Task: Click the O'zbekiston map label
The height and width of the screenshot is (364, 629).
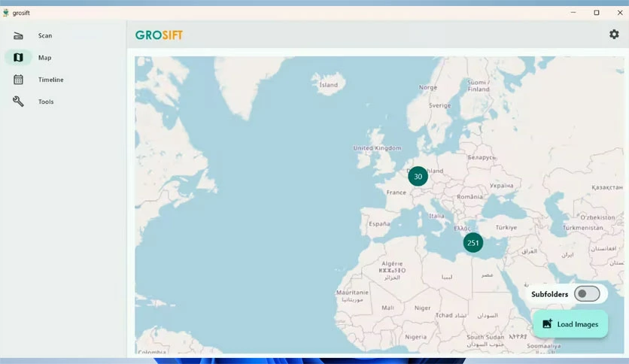Action: point(597,217)
